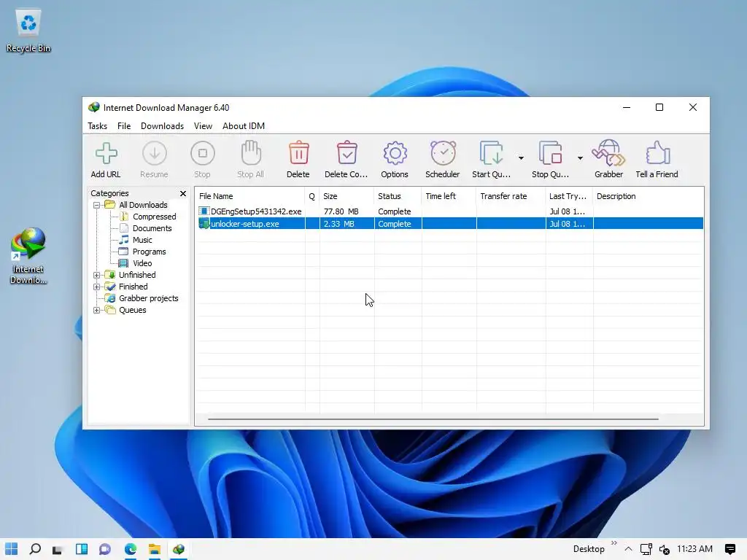The image size is (747, 560).
Task: Click the 2.33 MB size cell
Action: click(338, 224)
